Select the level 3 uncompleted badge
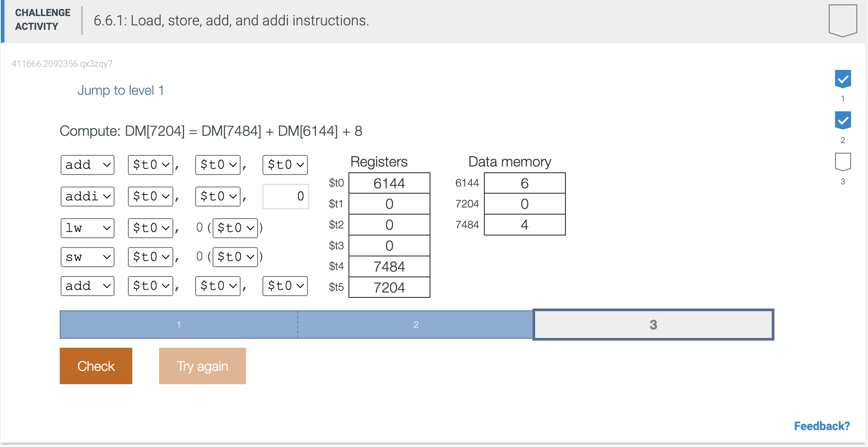Image resolution: width=868 pixels, height=447 pixels. point(843,162)
